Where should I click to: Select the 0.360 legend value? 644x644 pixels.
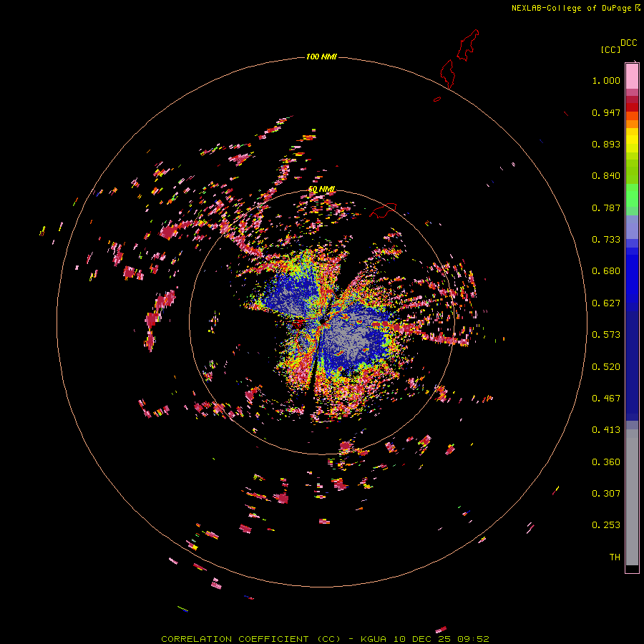(x=606, y=462)
